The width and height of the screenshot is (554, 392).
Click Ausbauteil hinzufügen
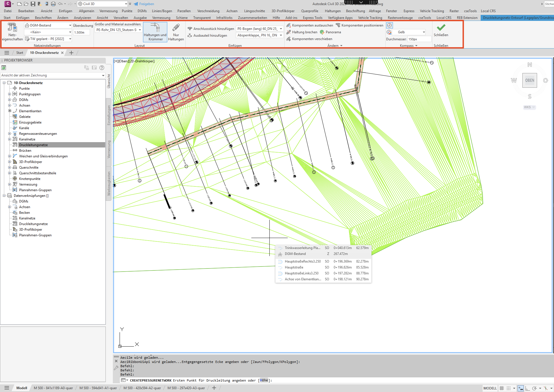(x=207, y=36)
